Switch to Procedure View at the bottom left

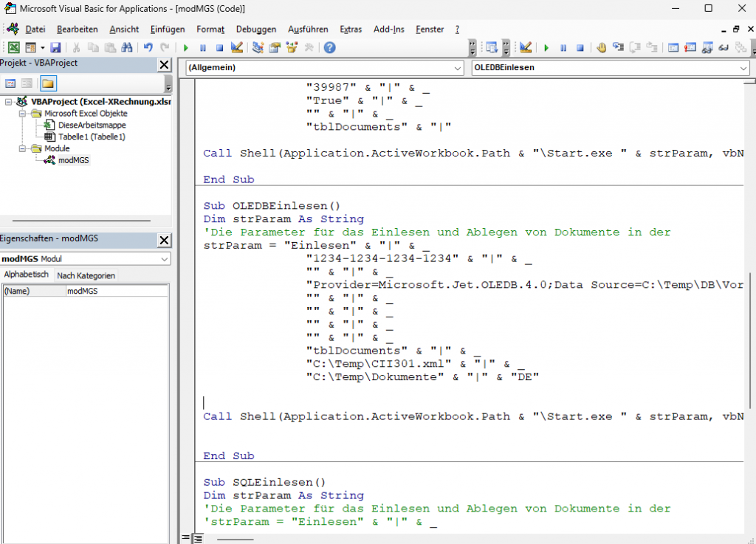tap(185, 537)
